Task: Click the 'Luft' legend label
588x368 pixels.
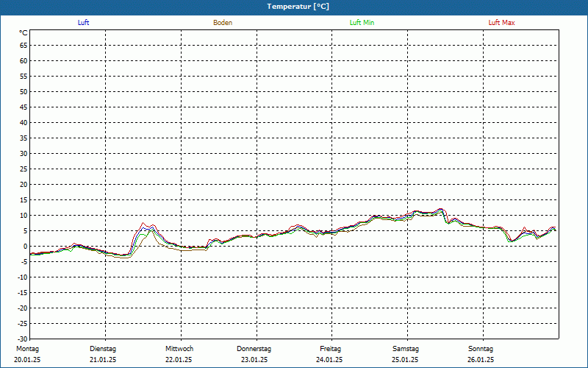Action: 83,23
